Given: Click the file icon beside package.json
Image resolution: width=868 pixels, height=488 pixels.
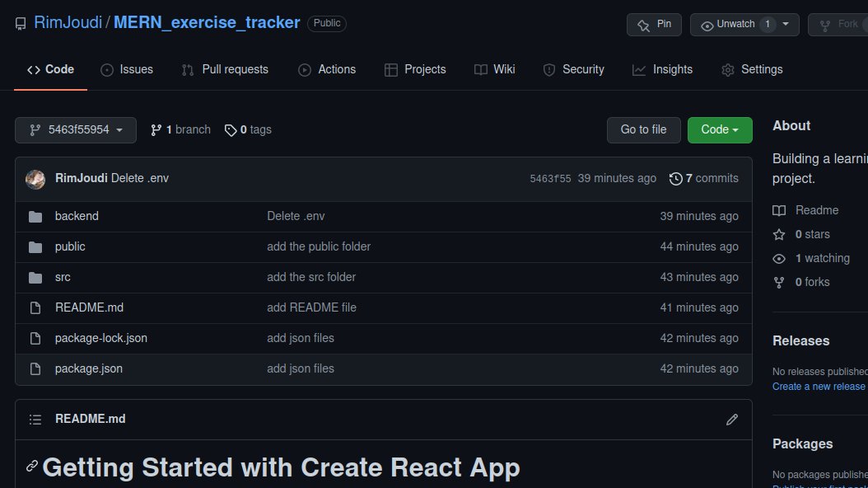Looking at the screenshot, I should pos(35,369).
